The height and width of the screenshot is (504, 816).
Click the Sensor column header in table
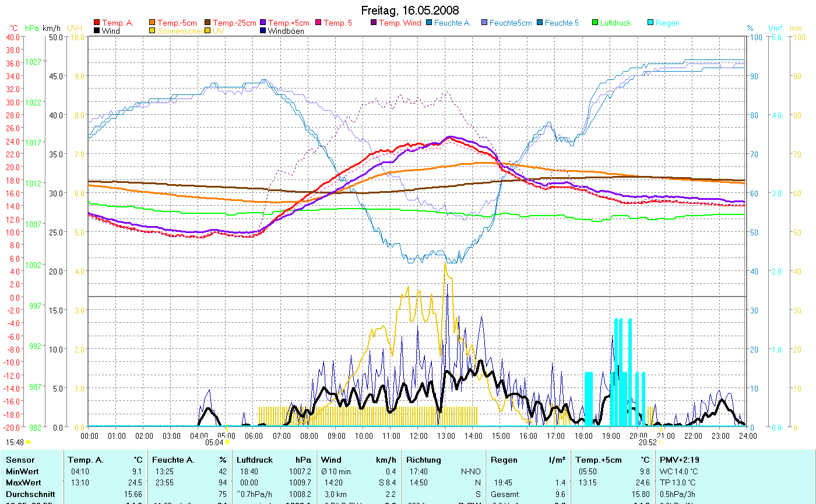coord(20,460)
